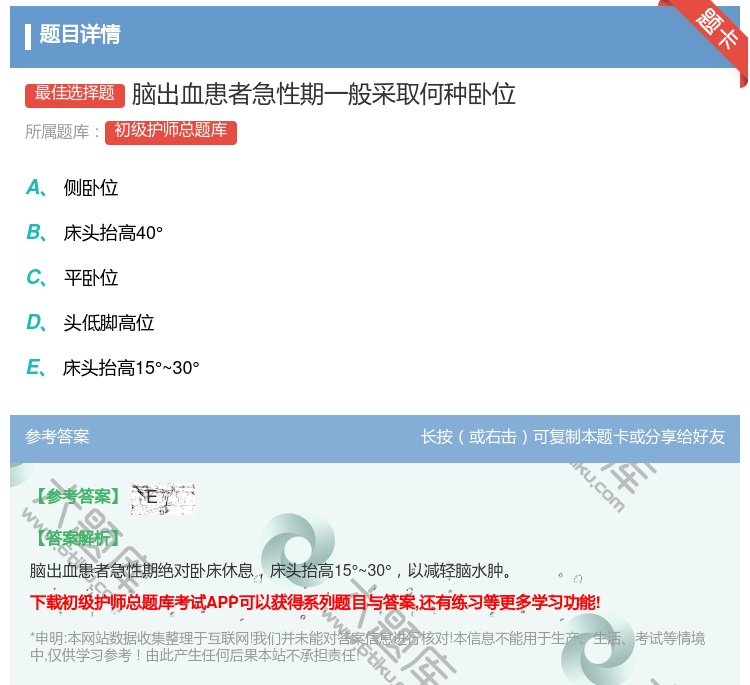This screenshot has width=750, height=685.
Task: Click the 【参考答案】 green label
Action: pyautogui.click(x=77, y=497)
